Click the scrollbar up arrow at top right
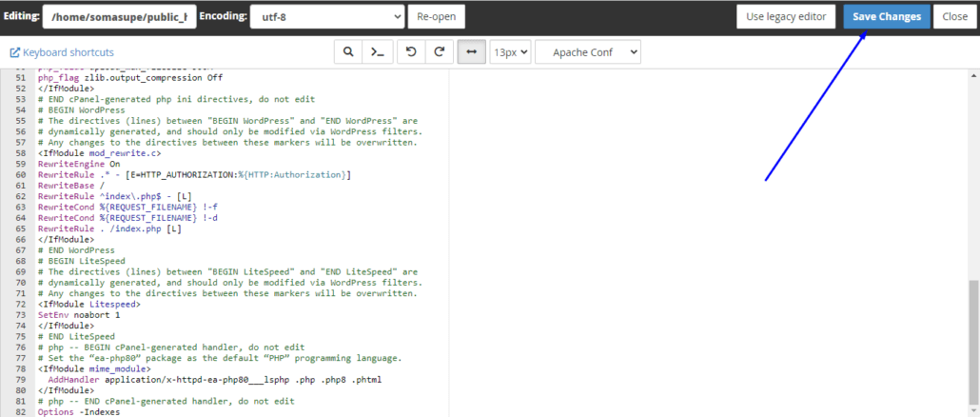The height and width of the screenshot is (417, 980). pos(973,74)
